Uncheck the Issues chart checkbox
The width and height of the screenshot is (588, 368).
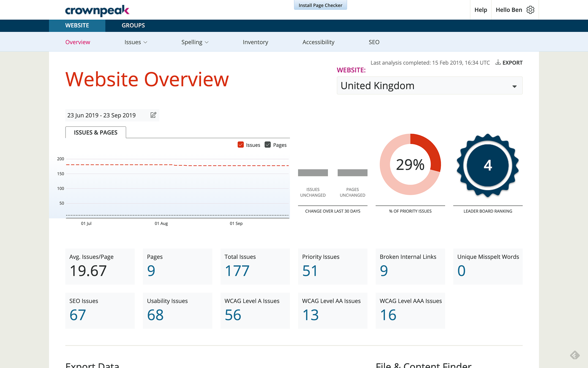coord(241,145)
